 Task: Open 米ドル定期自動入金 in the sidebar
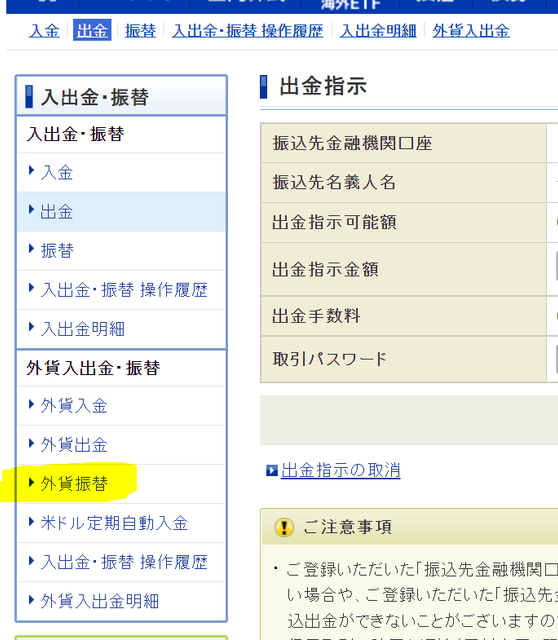(114, 523)
